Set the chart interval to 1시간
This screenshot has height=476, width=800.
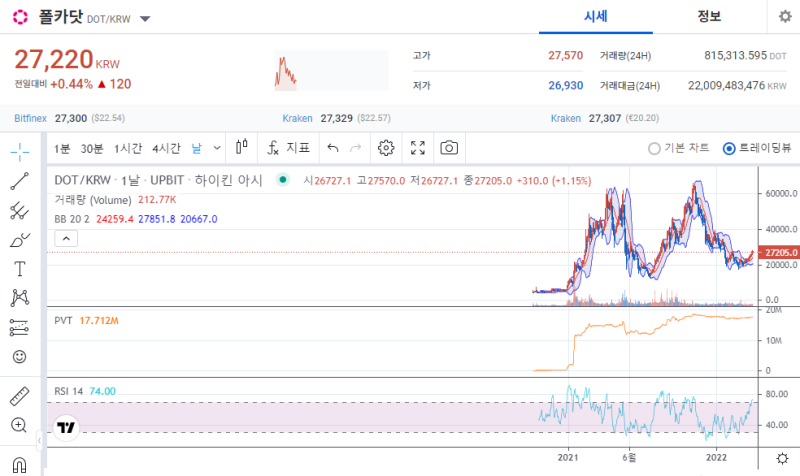pyautogui.click(x=128, y=148)
